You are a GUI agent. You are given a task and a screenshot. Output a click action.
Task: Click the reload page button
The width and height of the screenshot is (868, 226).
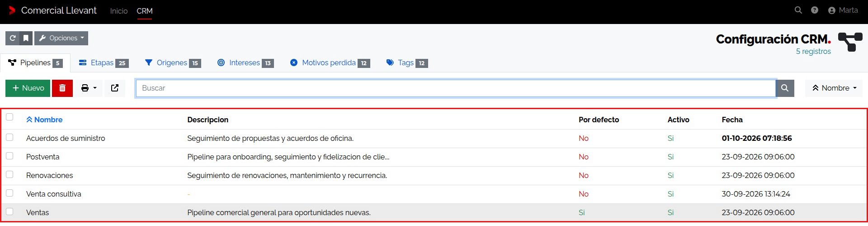coord(13,38)
